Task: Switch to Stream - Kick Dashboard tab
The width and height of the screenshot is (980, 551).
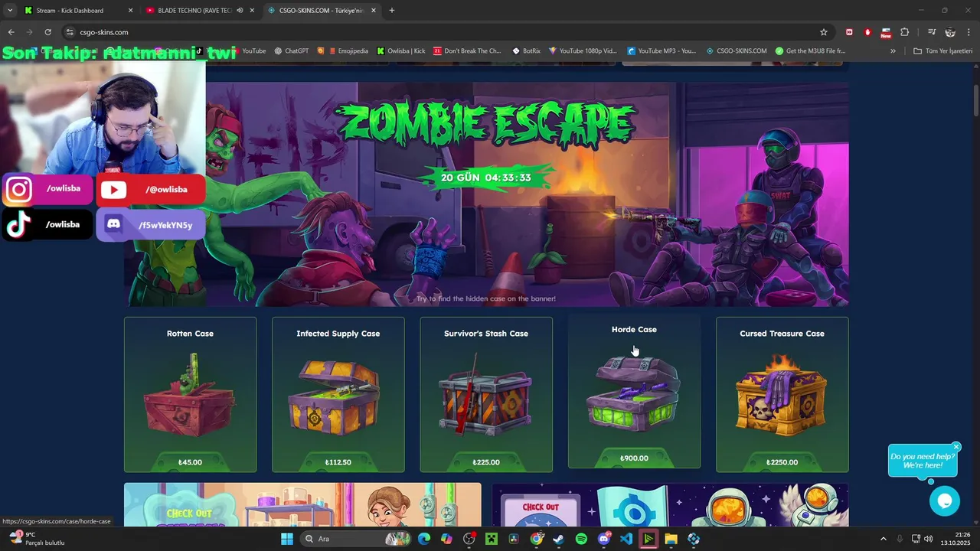Action: (x=78, y=11)
